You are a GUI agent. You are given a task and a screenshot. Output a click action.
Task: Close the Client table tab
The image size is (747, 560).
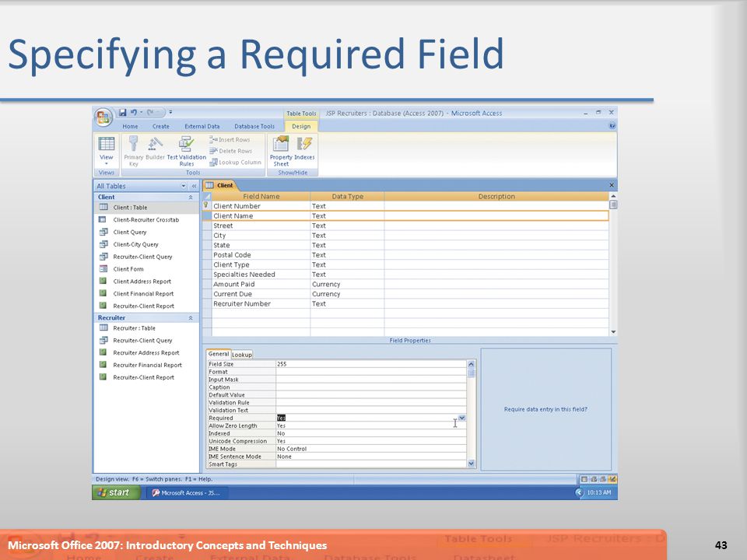point(612,185)
